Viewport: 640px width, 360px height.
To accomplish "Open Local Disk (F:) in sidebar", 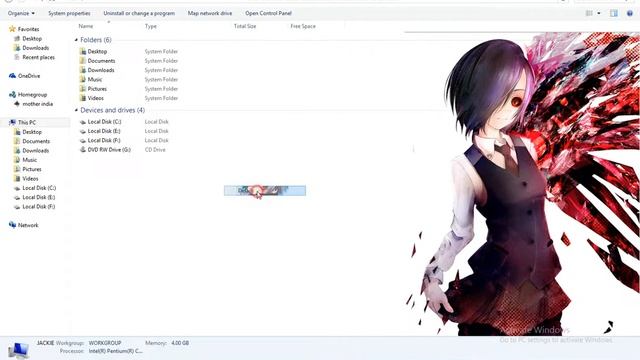I will pos(39,207).
